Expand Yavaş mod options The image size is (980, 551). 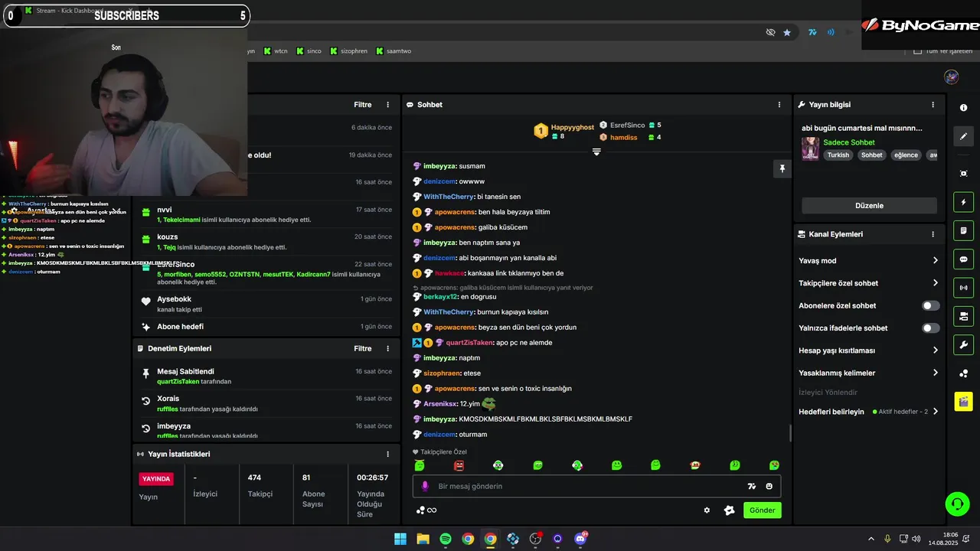[x=868, y=260]
